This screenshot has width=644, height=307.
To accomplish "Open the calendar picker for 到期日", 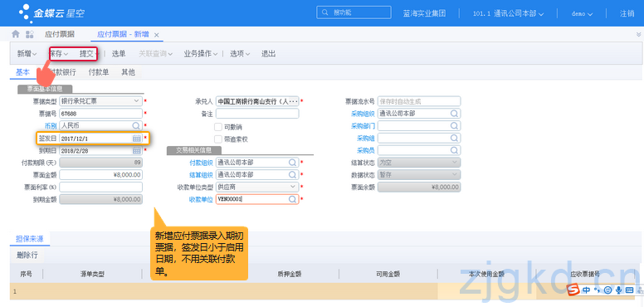I will tap(137, 151).
